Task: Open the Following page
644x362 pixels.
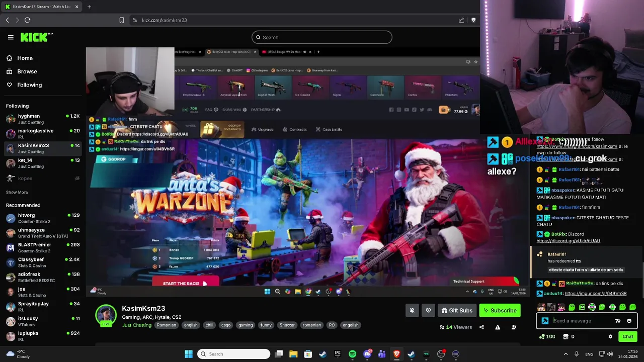Action: tap(30, 85)
